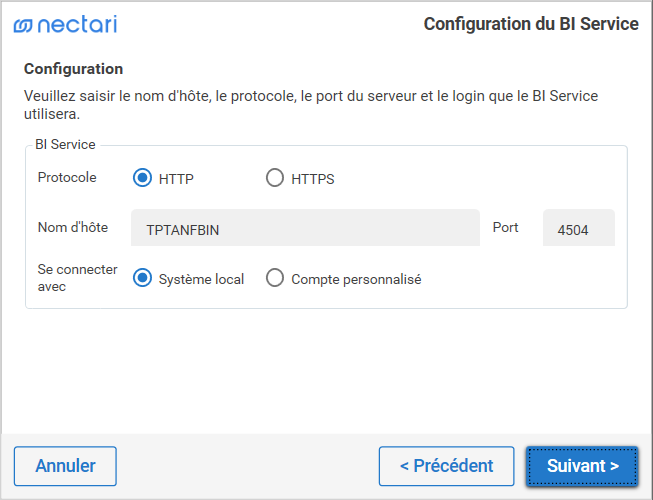Click the 'Configuration du BI Service' title
653x500 pixels.
531,24
